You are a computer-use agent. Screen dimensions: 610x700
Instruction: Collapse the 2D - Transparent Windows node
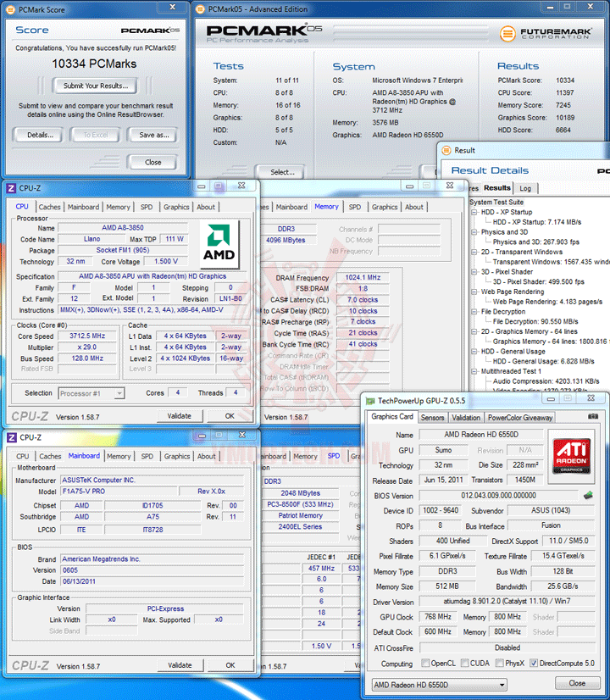[x=474, y=252]
